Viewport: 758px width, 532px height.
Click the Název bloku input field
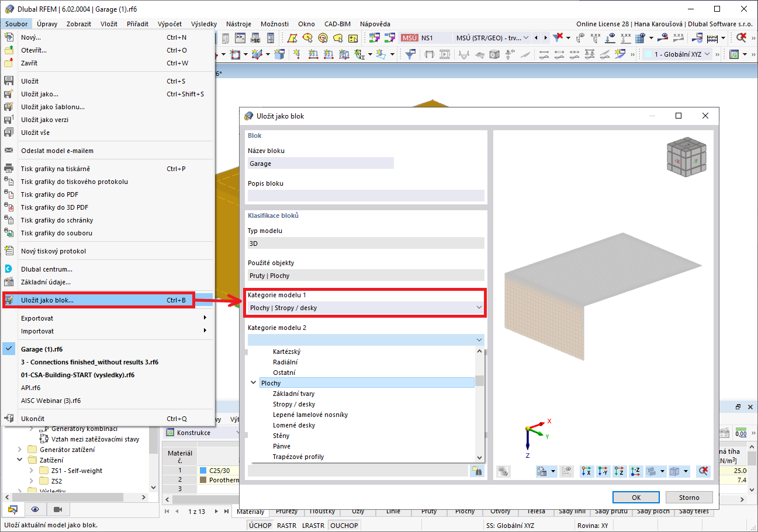[321, 163]
